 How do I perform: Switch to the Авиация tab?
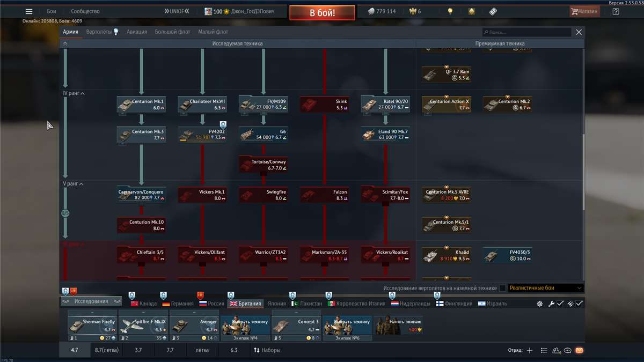coord(136,32)
